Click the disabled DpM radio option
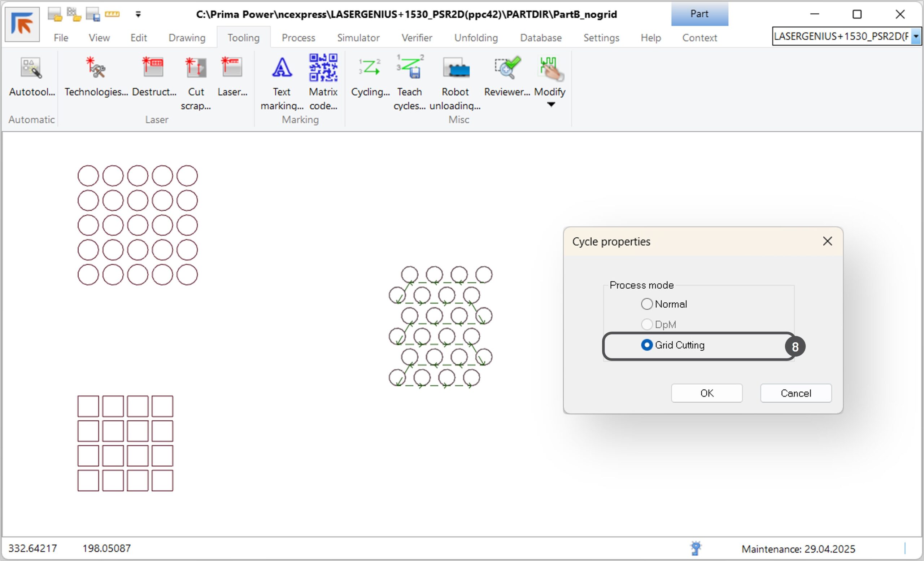Viewport: 924px width, 561px height. [646, 324]
